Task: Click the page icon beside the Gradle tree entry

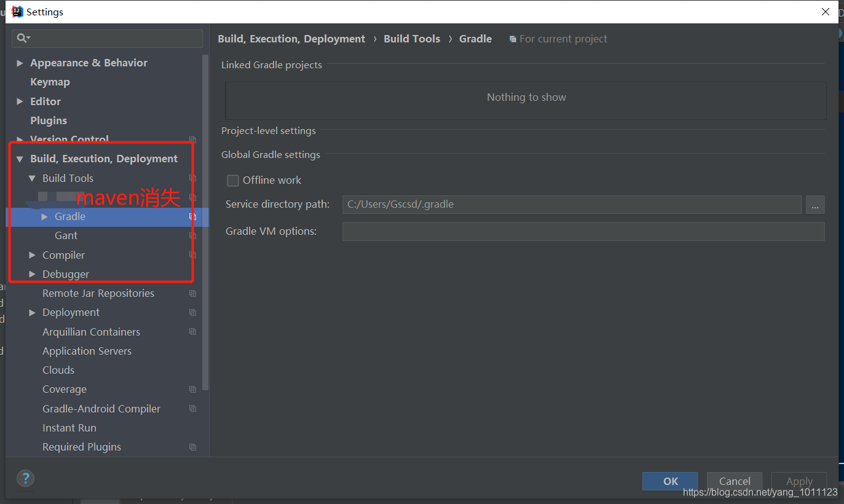Action: pyautogui.click(x=192, y=217)
